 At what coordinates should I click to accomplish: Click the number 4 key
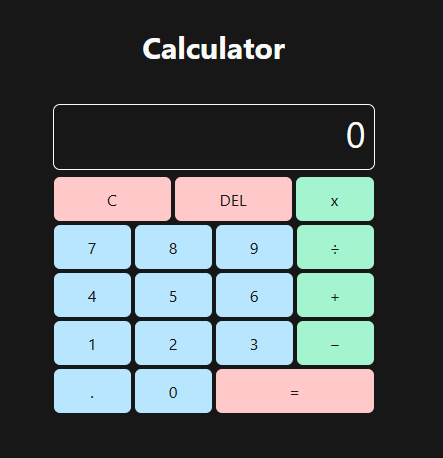tap(92, 295)
